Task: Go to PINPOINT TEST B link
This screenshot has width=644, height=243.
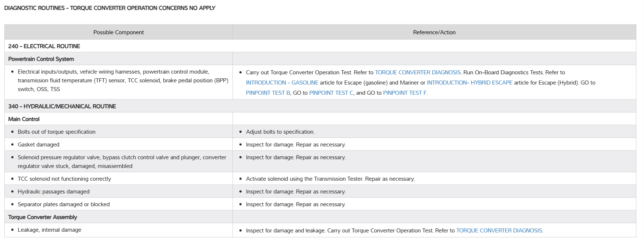Action: pyautogui.click(x=268, y=93)
